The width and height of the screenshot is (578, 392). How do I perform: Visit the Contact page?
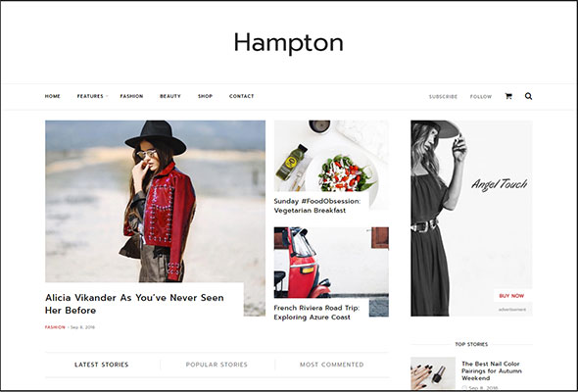coord(241,96)
